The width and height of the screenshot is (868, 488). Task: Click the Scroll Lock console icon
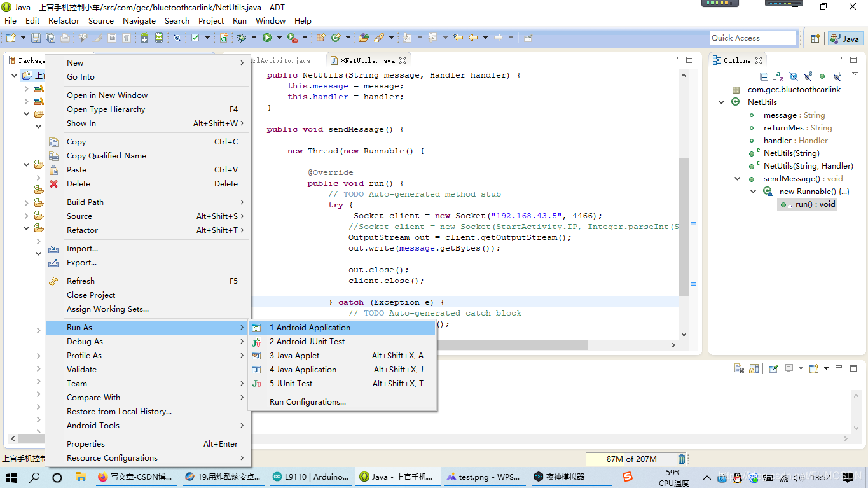[x=754, y=368]
